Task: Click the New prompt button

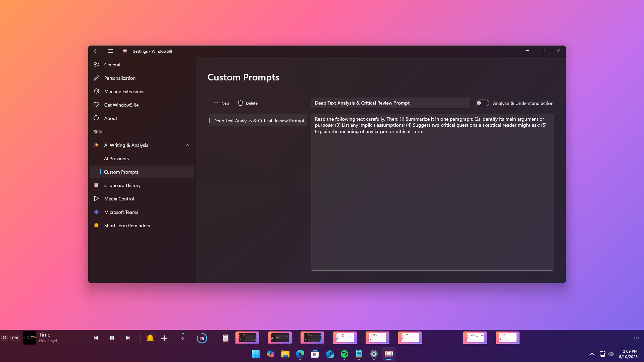Action: point(222,103)
